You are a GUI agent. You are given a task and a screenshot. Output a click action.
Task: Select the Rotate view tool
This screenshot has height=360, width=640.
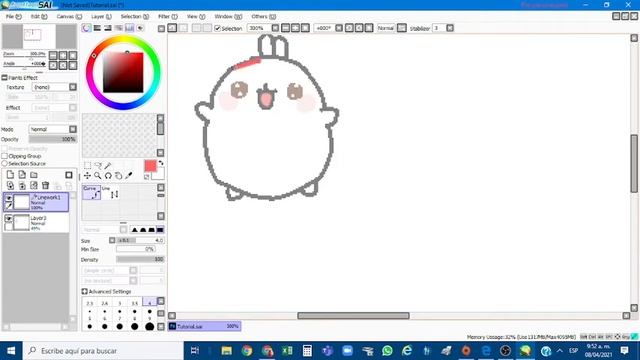pos(108,176)
